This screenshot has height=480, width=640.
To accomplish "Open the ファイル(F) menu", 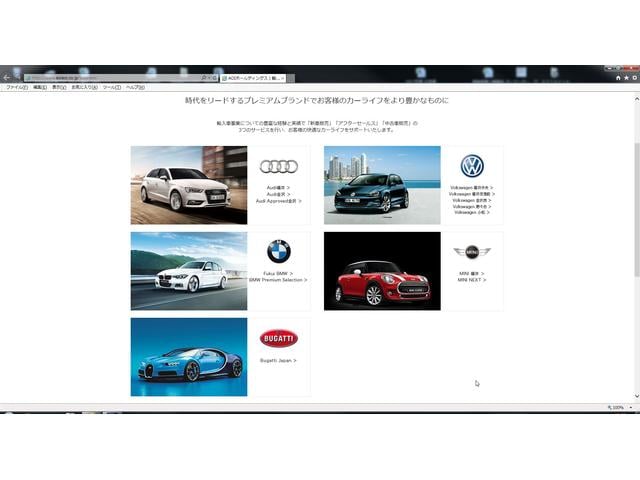I will coord(17,87).
